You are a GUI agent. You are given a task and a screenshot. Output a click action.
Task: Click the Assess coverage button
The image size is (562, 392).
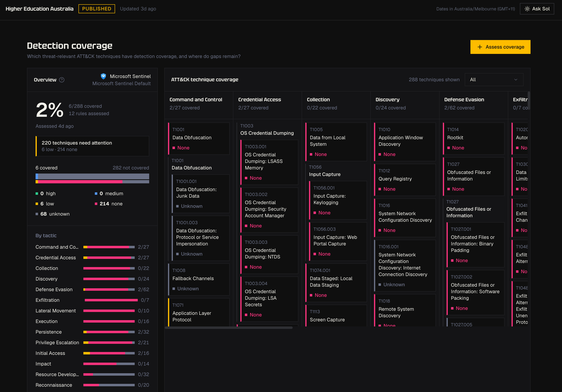pyautogui.click(x=500, y=47)
